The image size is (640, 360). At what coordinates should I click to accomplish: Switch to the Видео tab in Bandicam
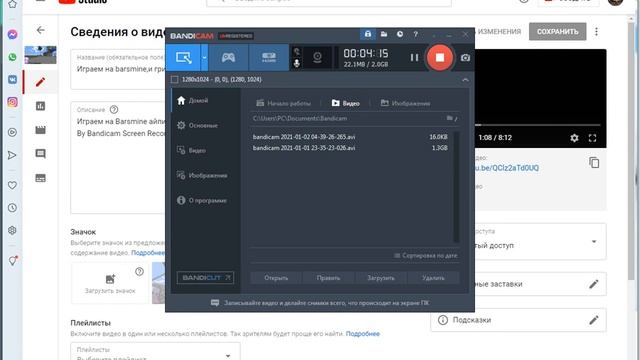[346, 103]
